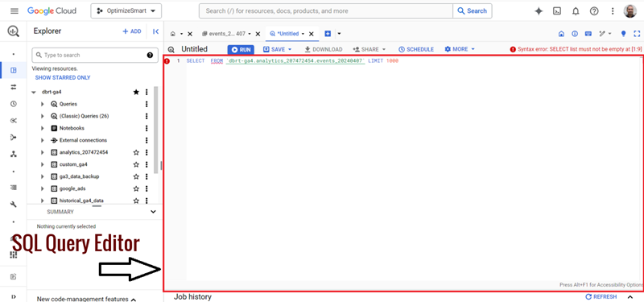Viewport: 644px width, 302px height.
Task: Open Gemini sparkle assistant icon
Action: point(539,11)
